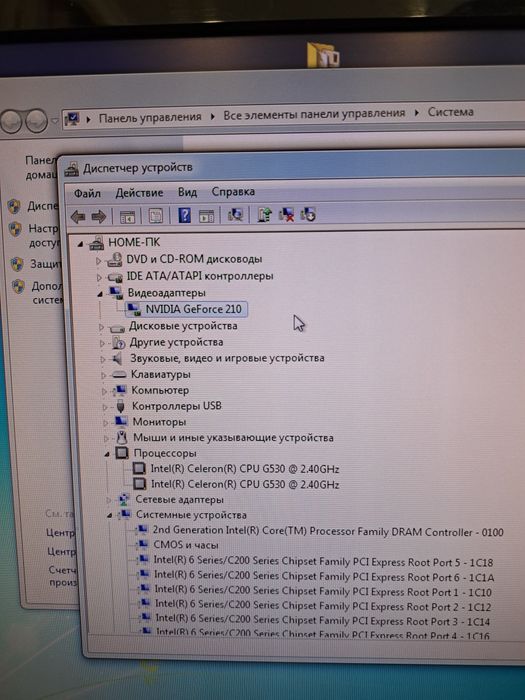
Task: Open the Вид menu
Action: pos(188,192)
